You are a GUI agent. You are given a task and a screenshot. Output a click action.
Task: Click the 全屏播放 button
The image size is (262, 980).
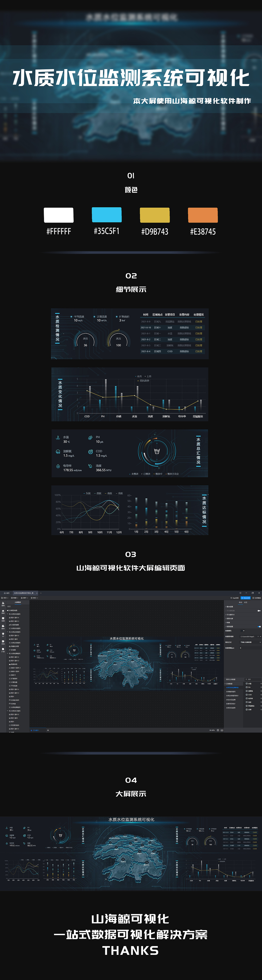[x=257, y=598]
